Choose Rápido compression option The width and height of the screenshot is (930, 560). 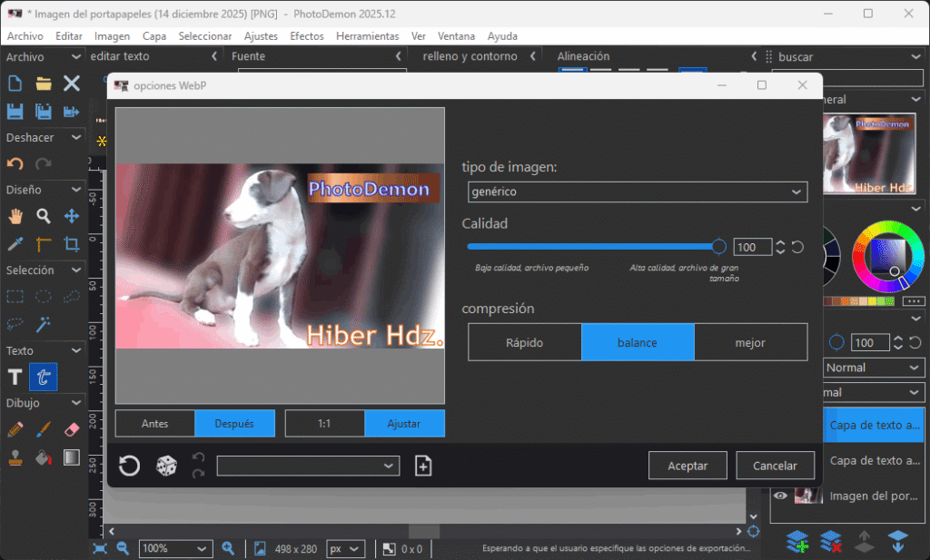[524, 343]
